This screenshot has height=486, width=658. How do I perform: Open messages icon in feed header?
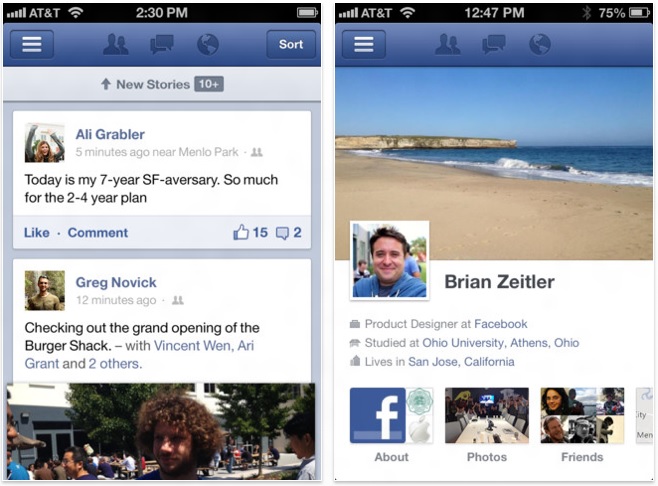(162, 44)
